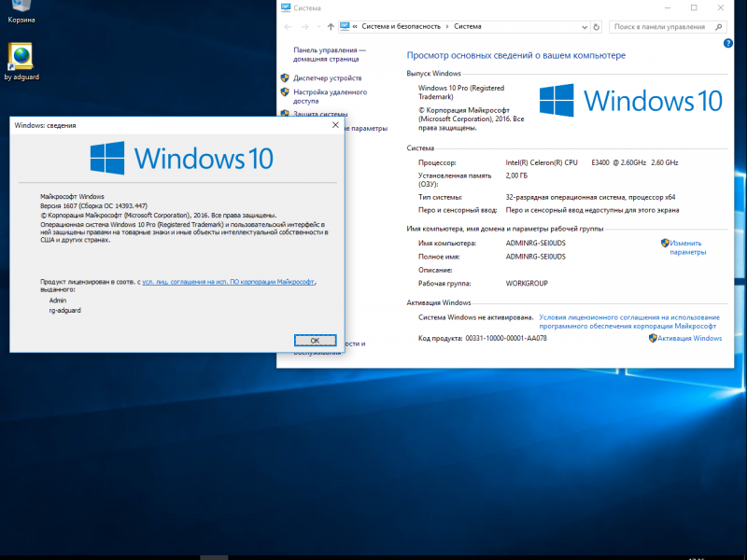
Task: Click Windows 10 Pro edition text
Action: click(x=461, y=91)
